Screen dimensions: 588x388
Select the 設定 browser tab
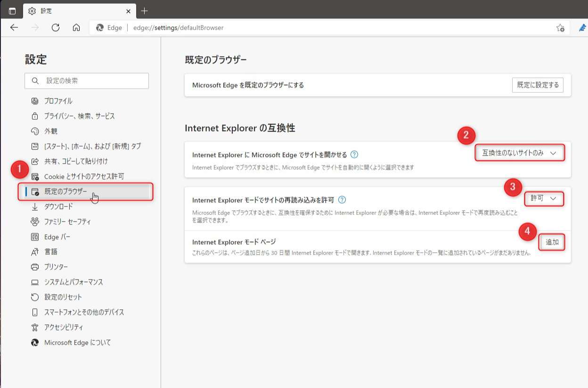tap(79, 11)
